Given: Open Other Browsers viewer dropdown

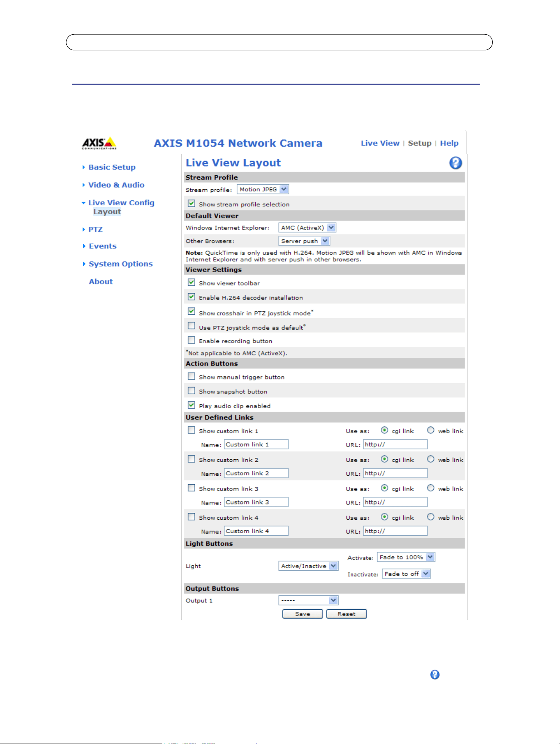Looking at the screenshot, I should (304, 241).
